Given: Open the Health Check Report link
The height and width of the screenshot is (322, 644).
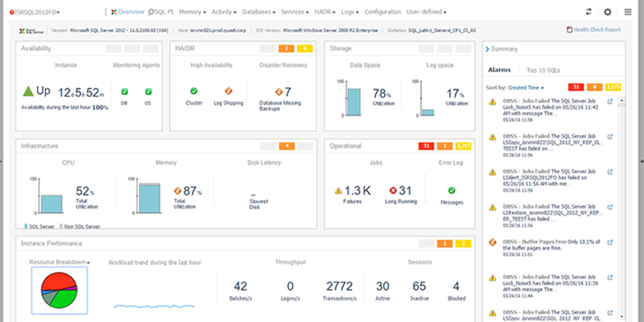Looking at the screenshot, I should [x=593, y=30].
